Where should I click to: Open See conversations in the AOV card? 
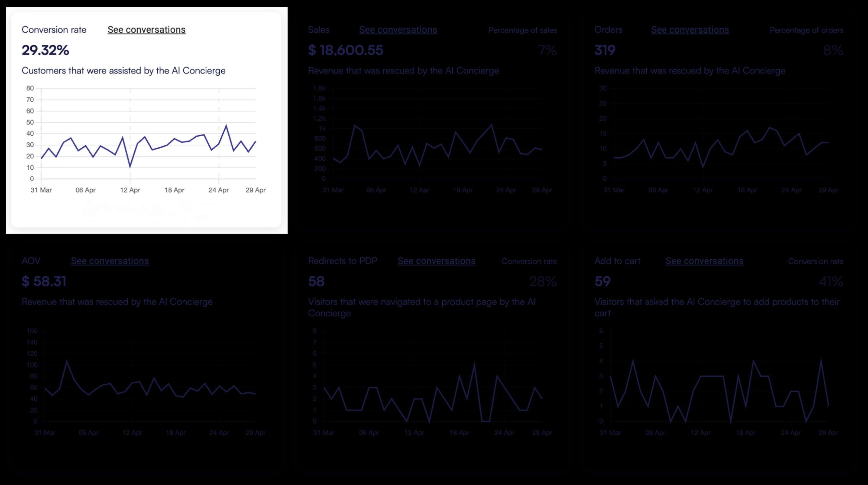[x=110, y=261]
